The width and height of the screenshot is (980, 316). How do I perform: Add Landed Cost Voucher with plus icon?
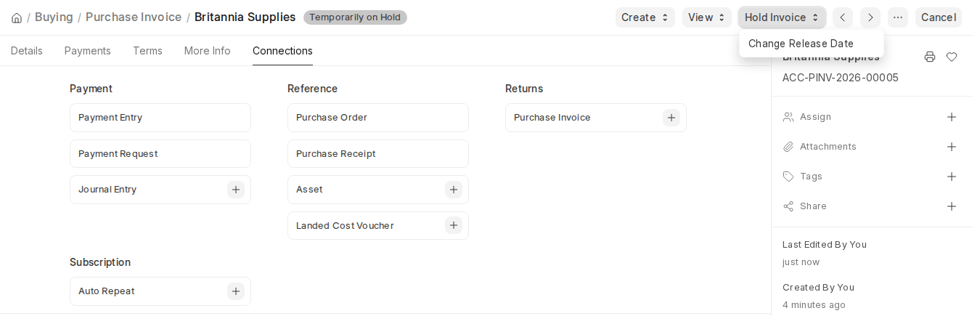[454, 225]
